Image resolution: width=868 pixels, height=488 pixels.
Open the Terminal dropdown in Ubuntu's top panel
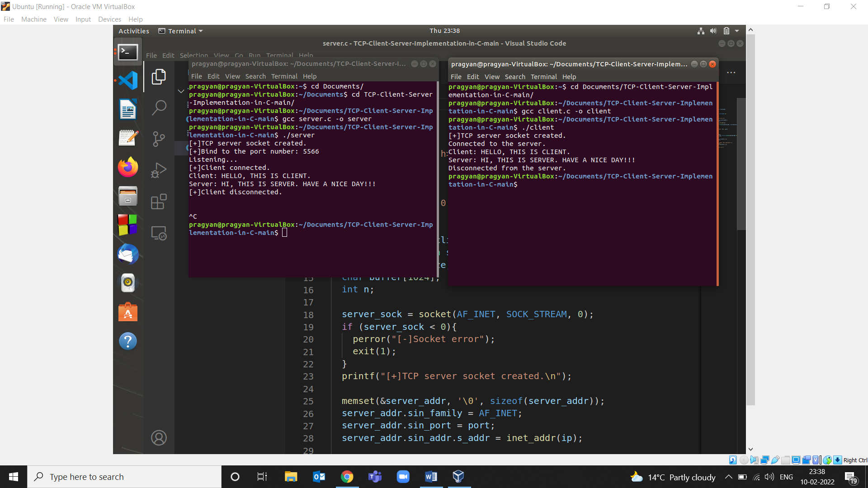tap(180, 31)
